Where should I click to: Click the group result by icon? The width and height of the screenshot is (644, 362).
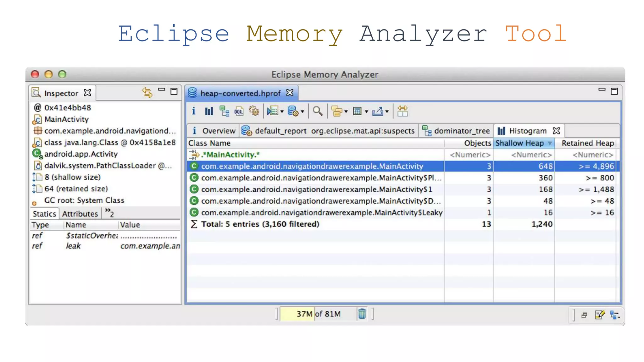(x=337, y=111)
